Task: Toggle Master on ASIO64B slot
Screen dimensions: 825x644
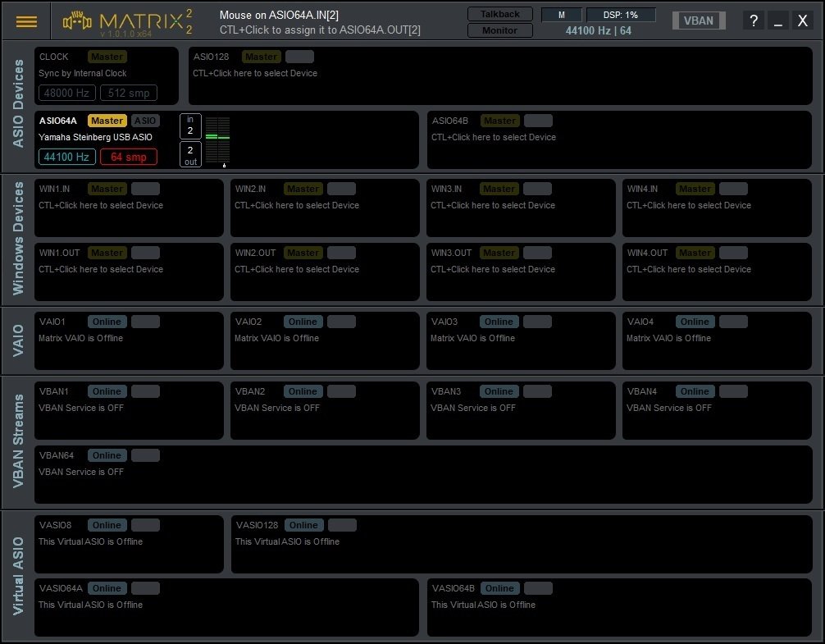Action: (x=500, y=121)
